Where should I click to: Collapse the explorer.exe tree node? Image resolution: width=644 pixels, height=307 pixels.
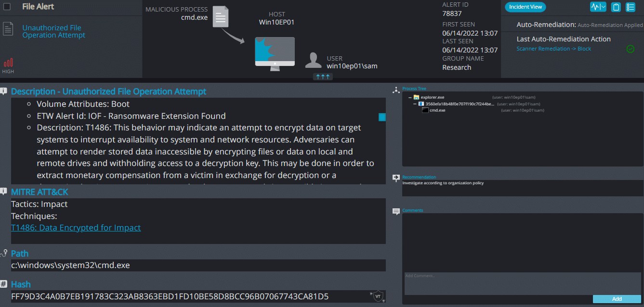[410, 97]
